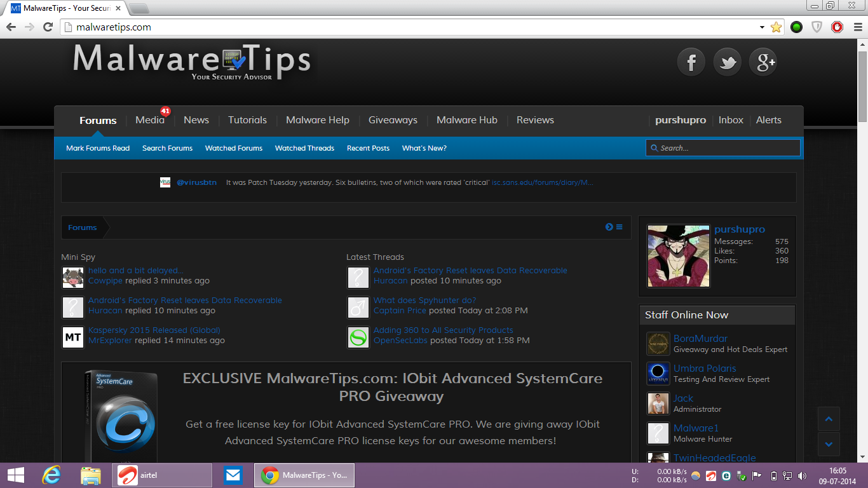Open the Search Forums link
This screenshot has height=488, width=868.
click(x=167, y=148)
